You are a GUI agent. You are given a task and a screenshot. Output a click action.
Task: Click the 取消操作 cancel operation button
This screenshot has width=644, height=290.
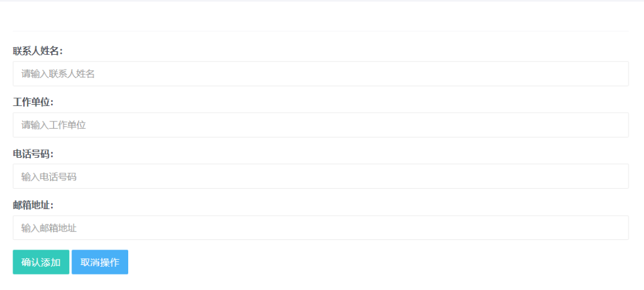100,262
